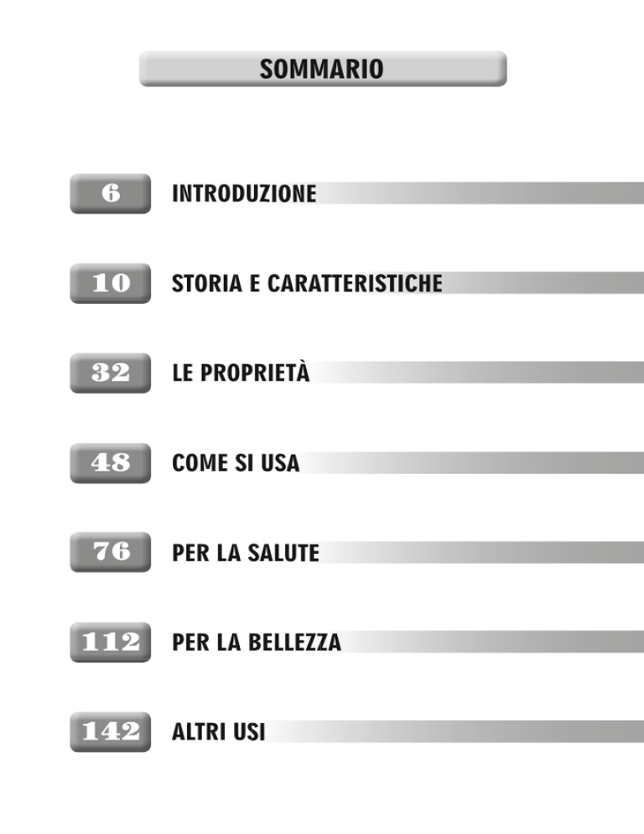Click gradient bar beside INTRODUZIONE
The height and width of the screenshot is (834, 644).
(480, 193)
